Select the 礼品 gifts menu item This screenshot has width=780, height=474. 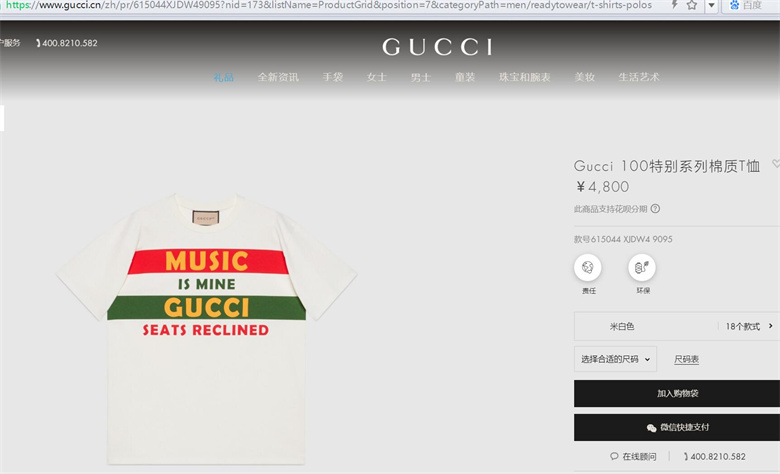[223, 77]
